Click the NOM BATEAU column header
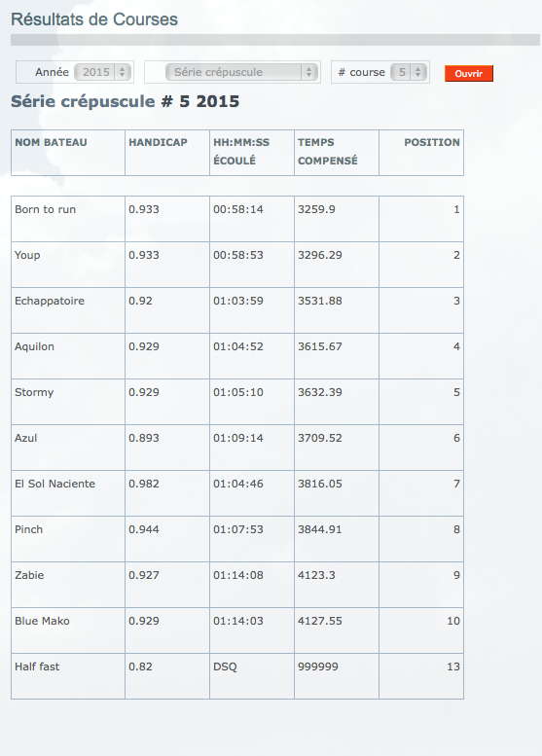 pos(52,142)
